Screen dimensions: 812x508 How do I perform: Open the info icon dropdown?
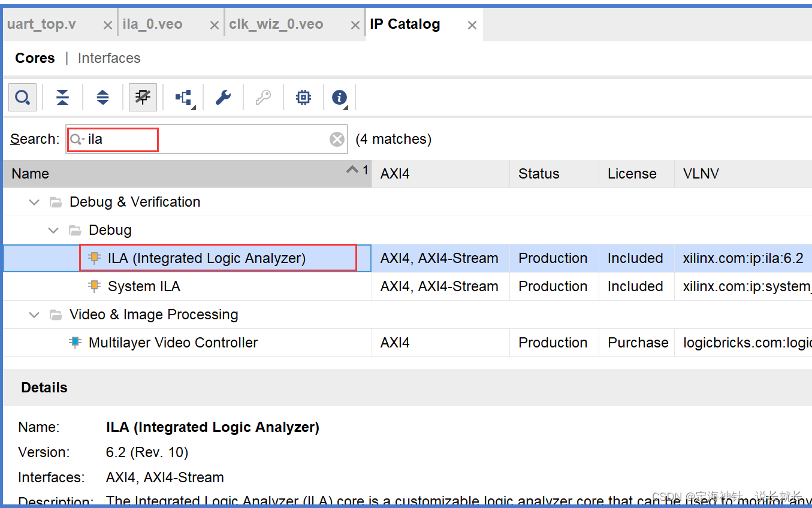click(x=340, y=97)
